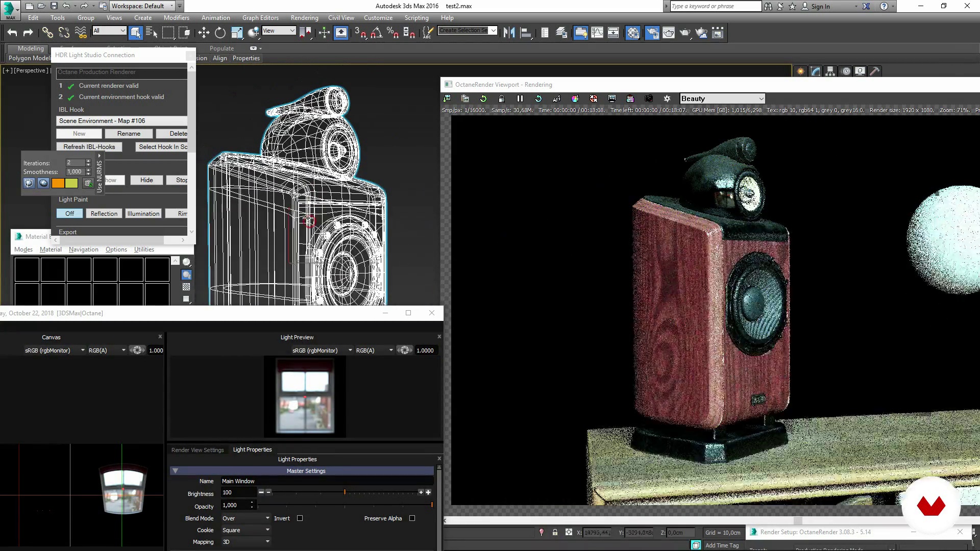Click the Redo arrow in main toolbar
980x551 pixels.
[28, 33]
